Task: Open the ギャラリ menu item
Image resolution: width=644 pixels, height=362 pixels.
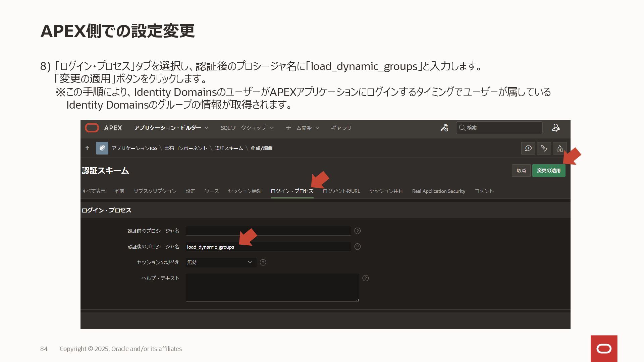Action: [x=341, y=128]
